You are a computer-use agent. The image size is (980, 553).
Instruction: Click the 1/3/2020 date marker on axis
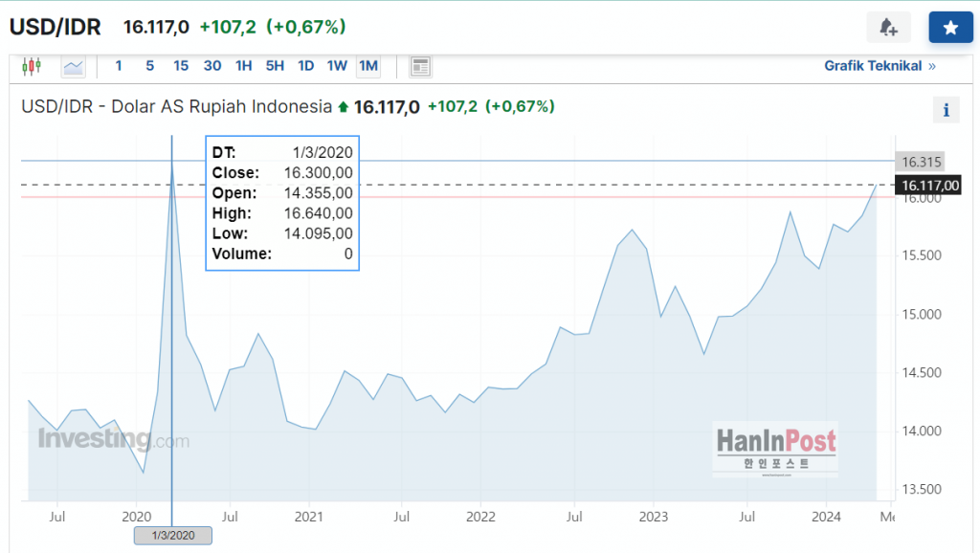[172, 536]
